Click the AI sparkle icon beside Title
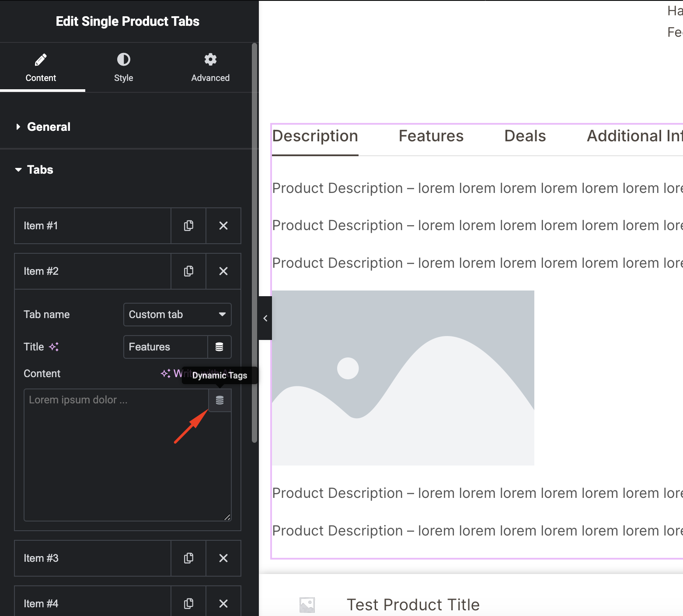 [x=54, y=347]
